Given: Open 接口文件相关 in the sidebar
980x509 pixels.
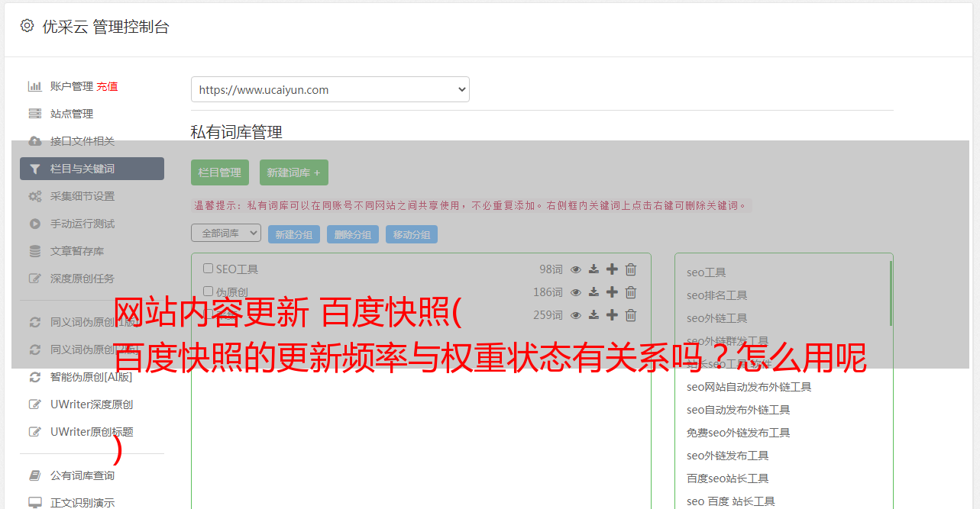Looking at the screenshot, I should pos(82,141).
